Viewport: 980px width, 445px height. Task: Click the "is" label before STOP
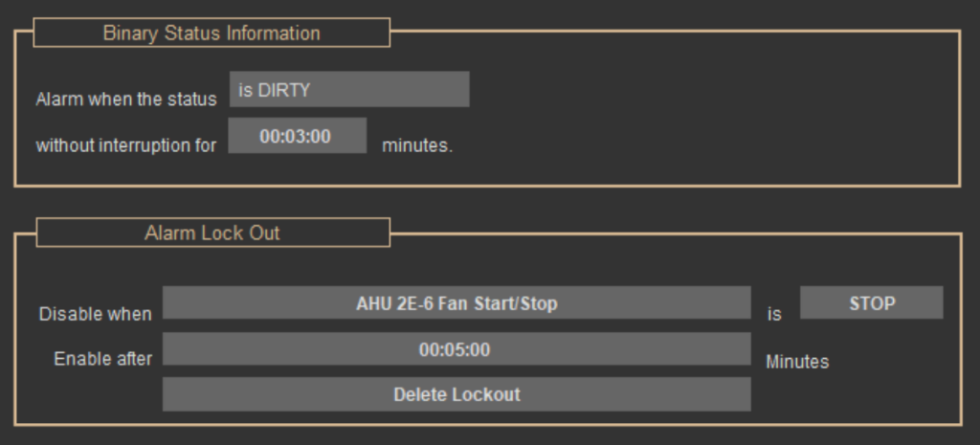773,314
